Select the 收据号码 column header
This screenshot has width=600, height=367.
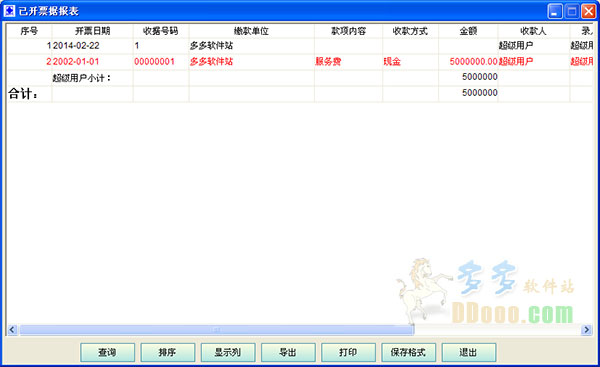coord(161,31)
